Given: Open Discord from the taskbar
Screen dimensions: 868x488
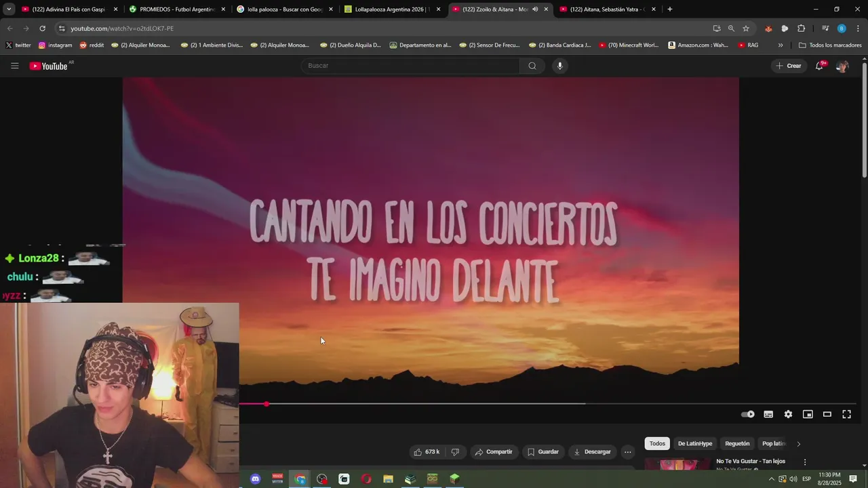Looking at the screenshot, I should (255, 479).
